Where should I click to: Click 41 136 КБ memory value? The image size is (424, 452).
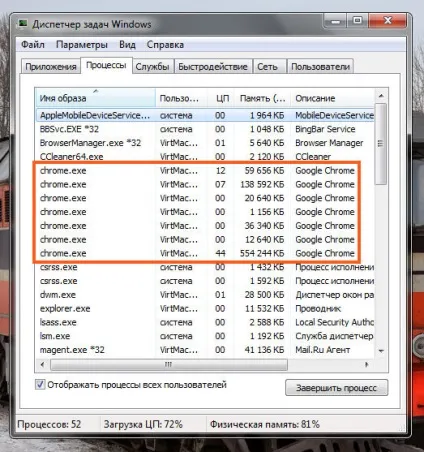[264, 350]
